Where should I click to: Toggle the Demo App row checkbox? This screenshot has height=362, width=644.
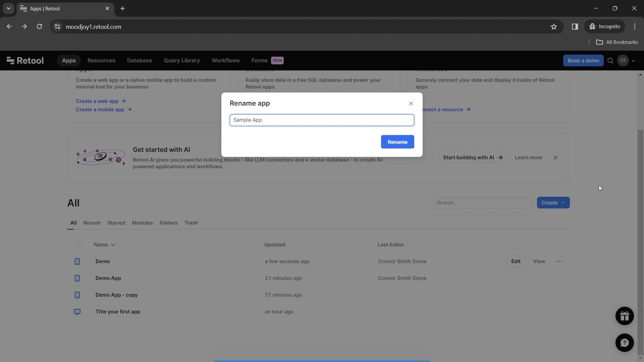click(77, 278)
